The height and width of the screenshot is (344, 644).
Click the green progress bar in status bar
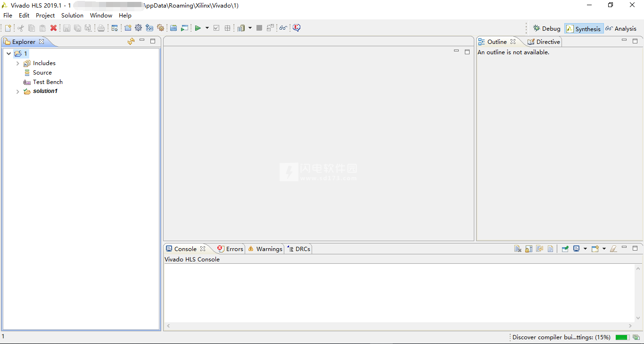tap(622, 337)
